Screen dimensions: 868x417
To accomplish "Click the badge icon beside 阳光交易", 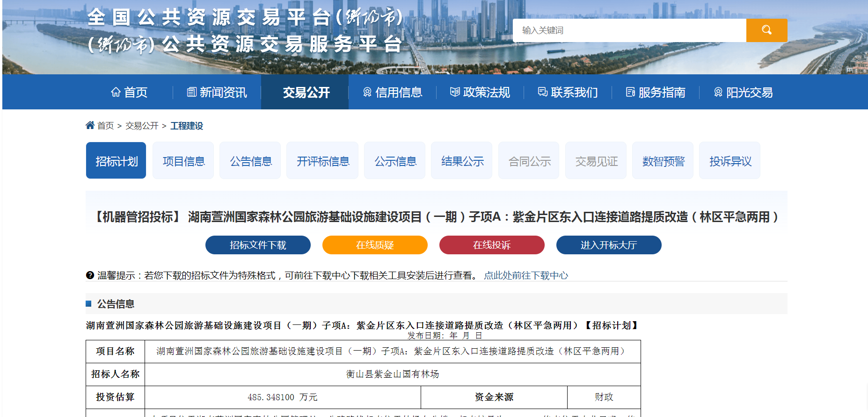I will 718,93.
